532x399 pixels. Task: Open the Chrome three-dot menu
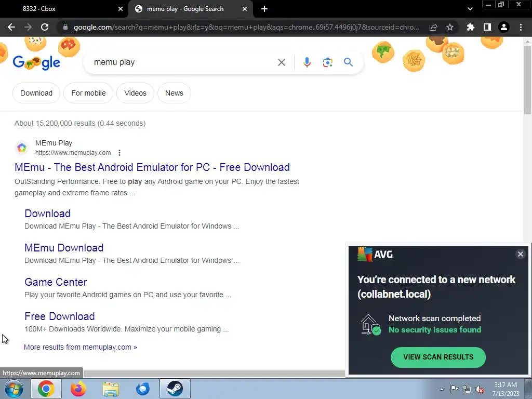coord(521,27)
